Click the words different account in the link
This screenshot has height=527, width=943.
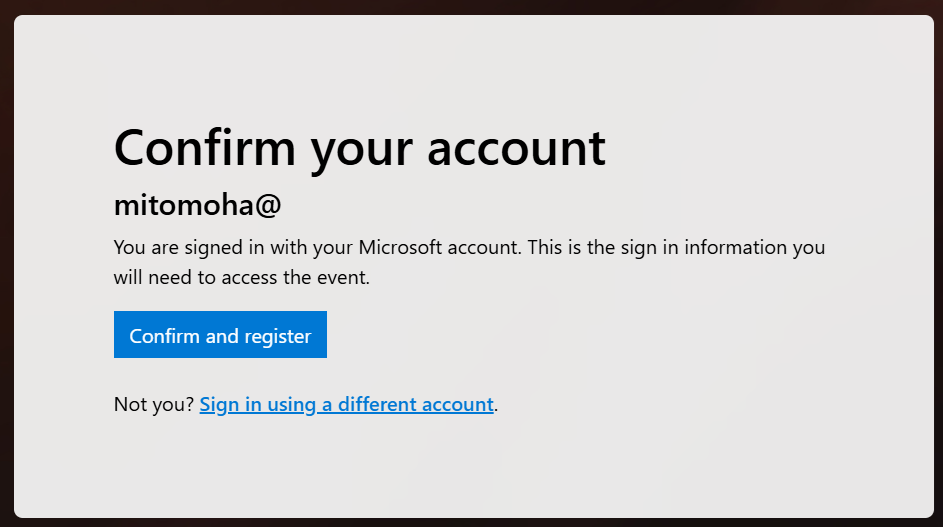pyautogui.click(x=416, y=404)
